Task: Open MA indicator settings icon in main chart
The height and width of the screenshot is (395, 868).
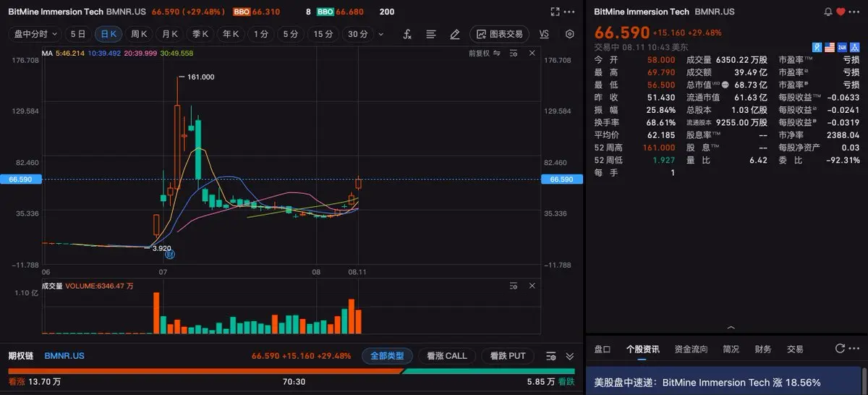Action: (x=514, y=54)
